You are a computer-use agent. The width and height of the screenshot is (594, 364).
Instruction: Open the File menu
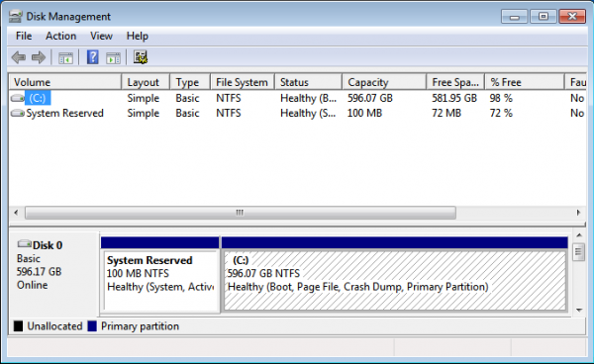pos(24,36)
